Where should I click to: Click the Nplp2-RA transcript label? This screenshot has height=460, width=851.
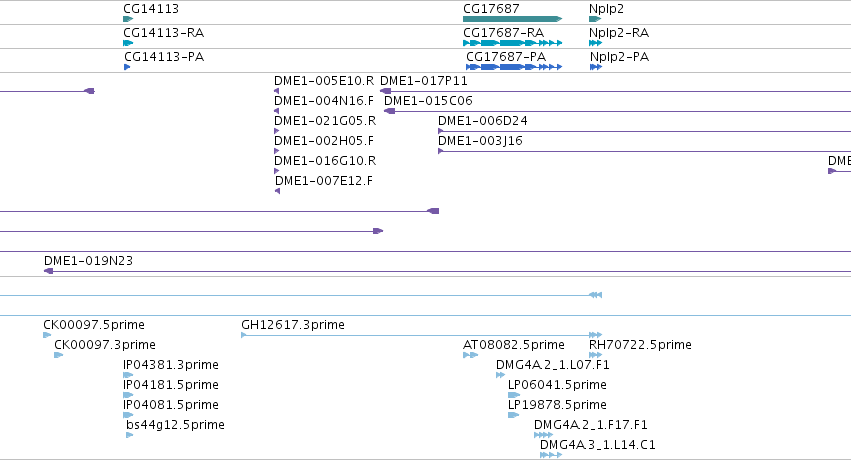point(619,33)
